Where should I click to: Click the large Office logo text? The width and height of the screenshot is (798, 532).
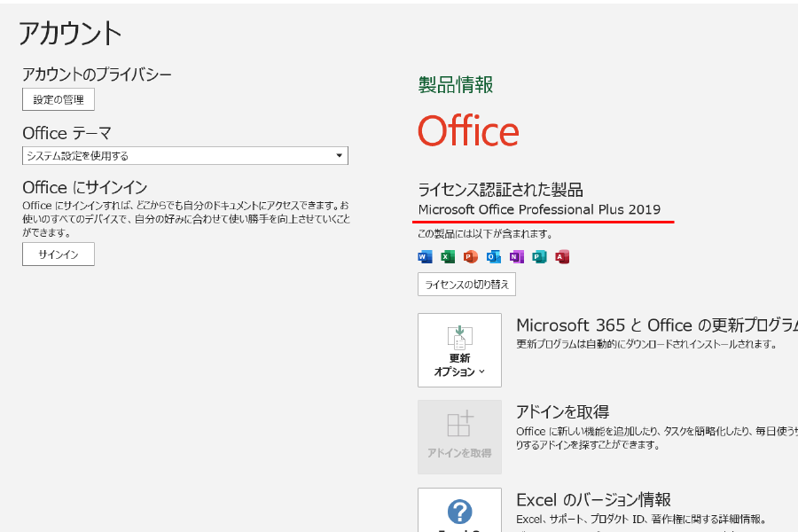point(468,131)
